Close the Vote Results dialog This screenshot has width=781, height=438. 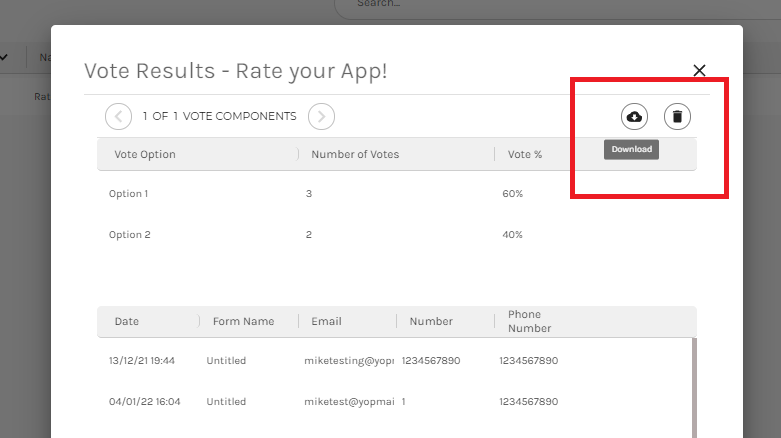[x=699, y=70]
